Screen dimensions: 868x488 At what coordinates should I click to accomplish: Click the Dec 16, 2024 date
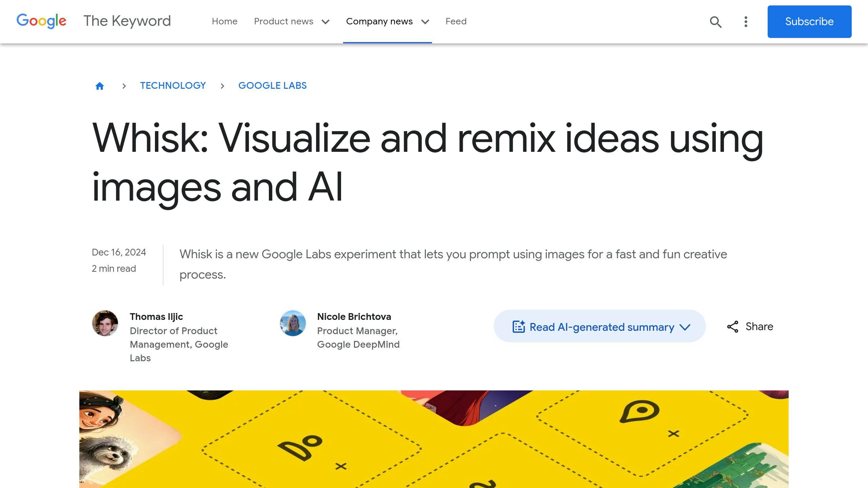pos(119,252)
